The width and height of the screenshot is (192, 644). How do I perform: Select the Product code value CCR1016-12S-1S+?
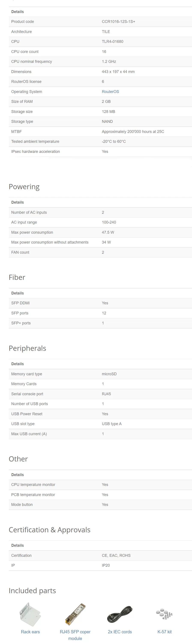[118, 21]
